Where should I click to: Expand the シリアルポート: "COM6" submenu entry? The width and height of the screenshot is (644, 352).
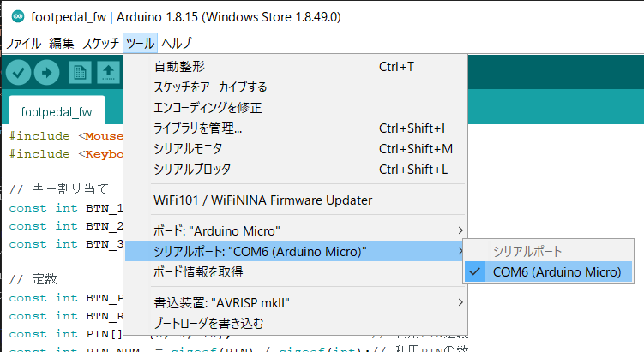coord(296,251)
